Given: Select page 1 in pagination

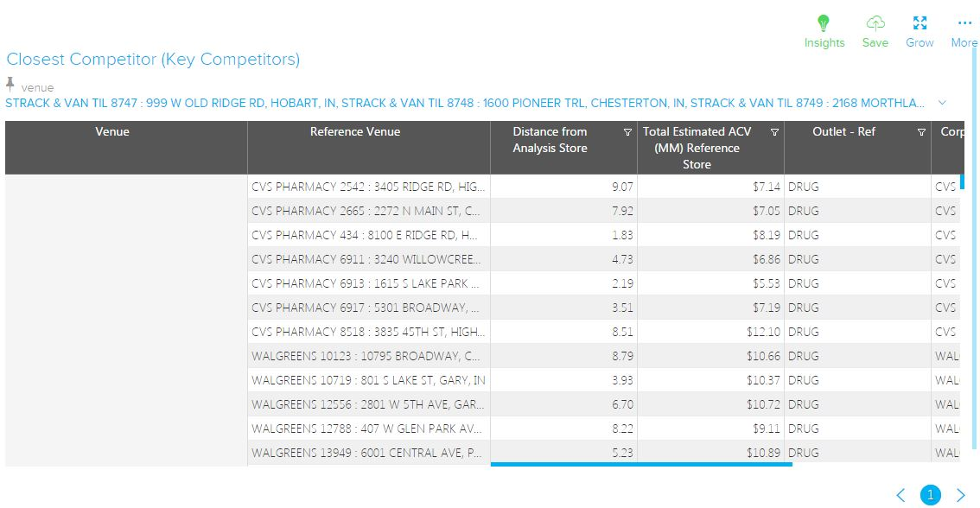Looking at the screenshot, I should pos(931,495).
